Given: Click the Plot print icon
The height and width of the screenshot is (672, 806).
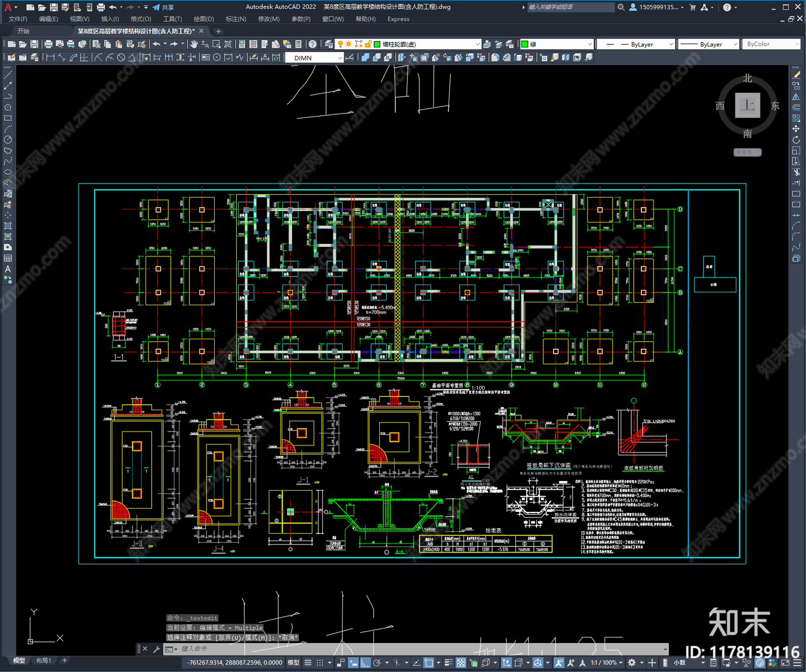Looking at the screenshot, I should click(x=48, y=44).
